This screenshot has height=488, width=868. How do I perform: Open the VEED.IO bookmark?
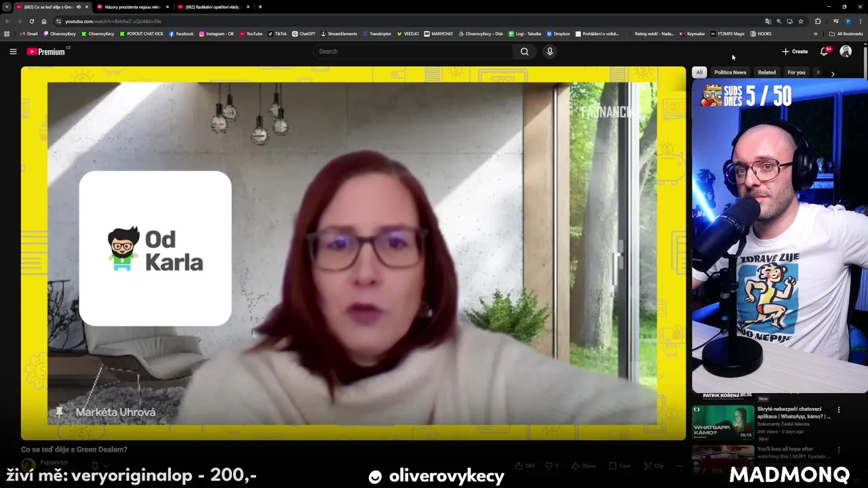408,34
